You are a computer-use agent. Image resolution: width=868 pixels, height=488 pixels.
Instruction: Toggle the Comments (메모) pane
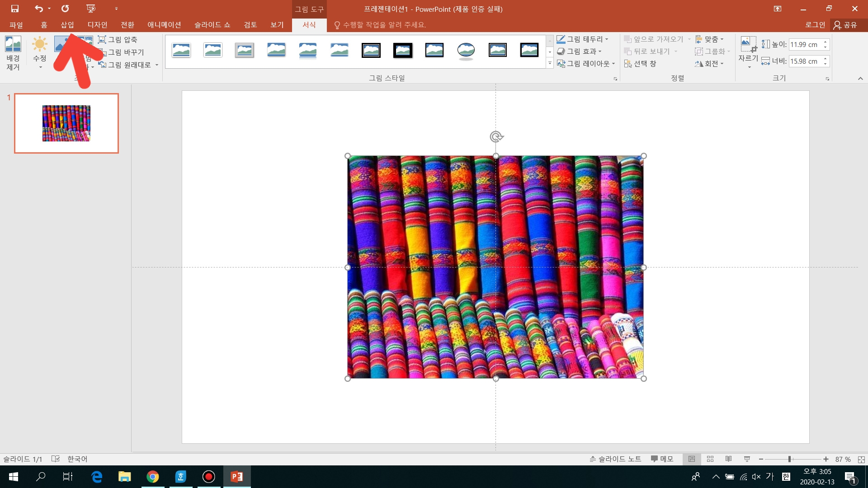point(662,459)
